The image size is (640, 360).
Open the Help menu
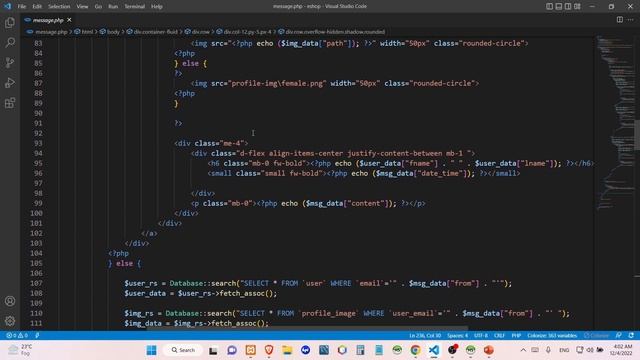click(x=157, y=7)
